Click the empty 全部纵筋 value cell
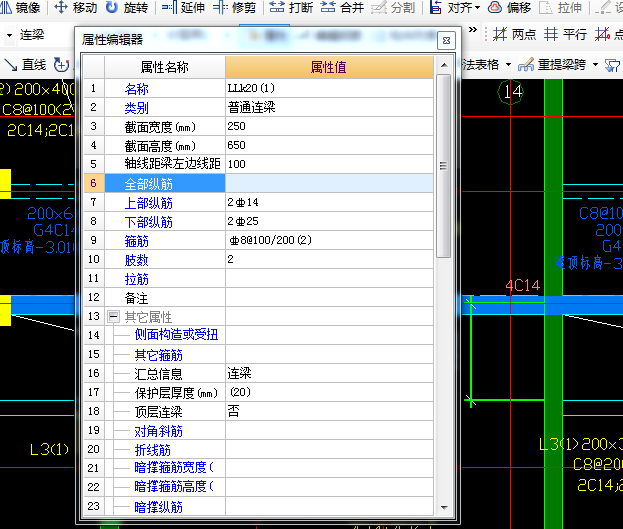Viewport: 623px width, 529px height. click(x=329, y=183)
